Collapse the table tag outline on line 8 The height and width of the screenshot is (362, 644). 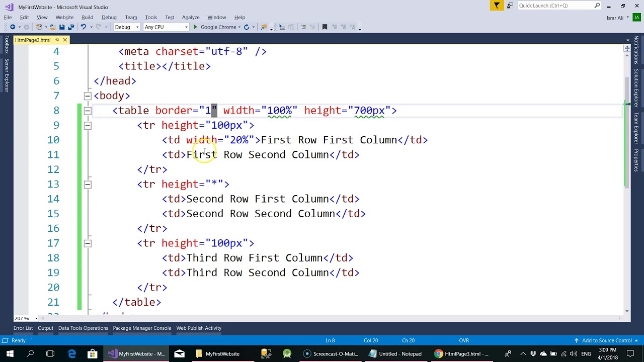click(x=88, y=111)
